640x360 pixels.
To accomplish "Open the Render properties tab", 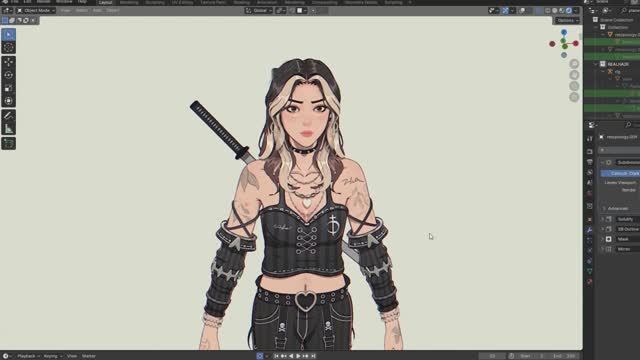I will [x=589, y=151].
